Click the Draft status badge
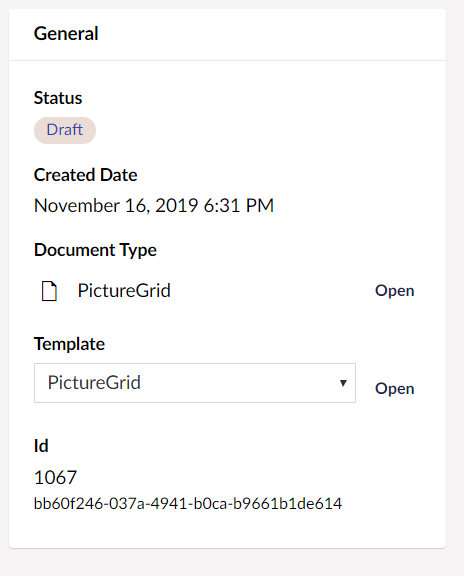 [x=65, y=130]
